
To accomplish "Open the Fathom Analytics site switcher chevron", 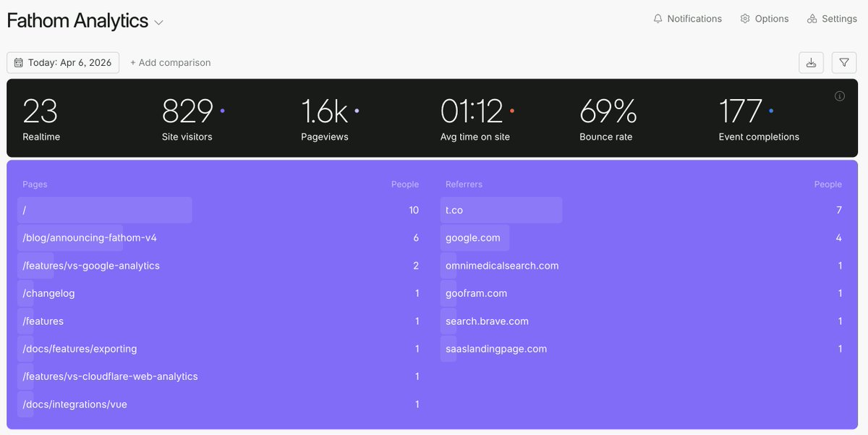I will point(159,22).
